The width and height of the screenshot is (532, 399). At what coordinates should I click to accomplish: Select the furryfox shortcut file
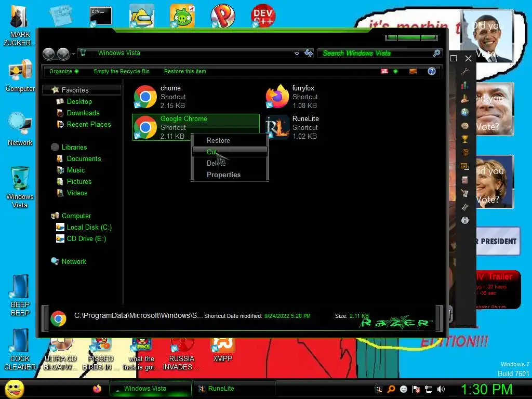[x=327, y=97]
